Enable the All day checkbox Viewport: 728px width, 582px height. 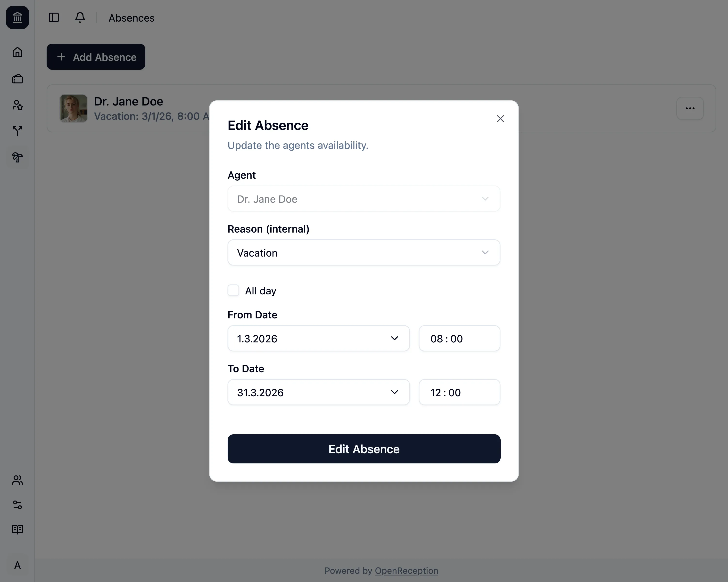coord(233,291)
